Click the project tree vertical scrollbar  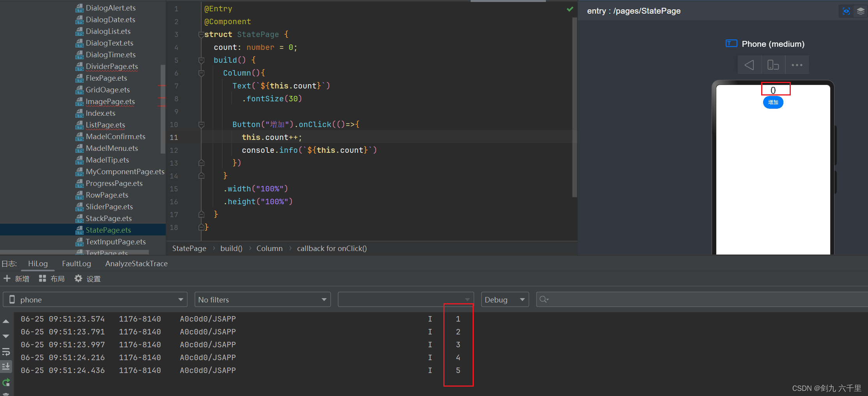coord(163,109)
